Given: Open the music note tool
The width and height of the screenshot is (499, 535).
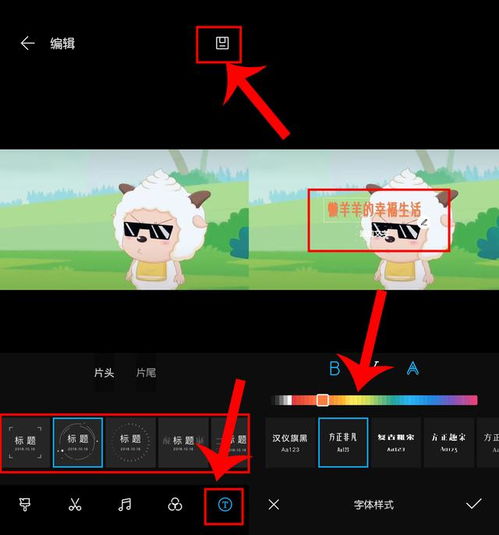Looking at the screenshot, I should coord(125,504).
